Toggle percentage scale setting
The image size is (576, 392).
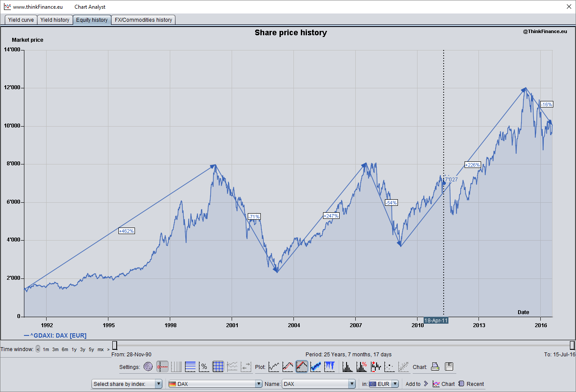pyautogui.click(x=204, y=367)
